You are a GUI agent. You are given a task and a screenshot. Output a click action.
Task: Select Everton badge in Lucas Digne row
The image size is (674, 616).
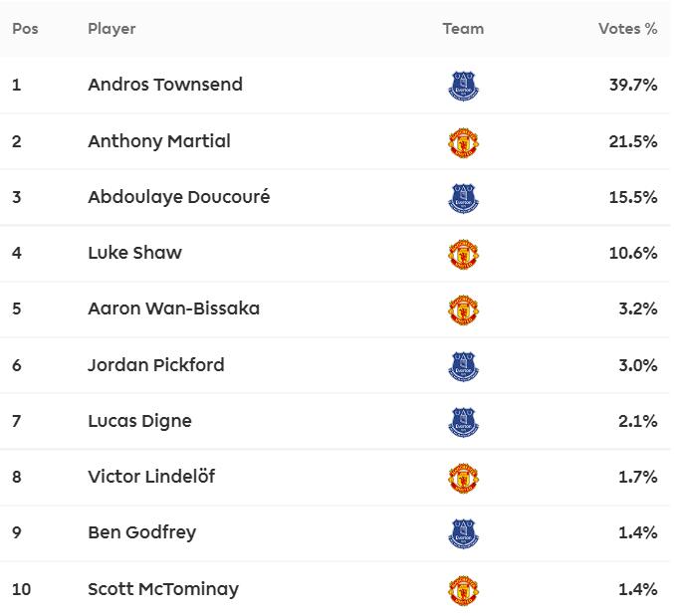(x=463, y=422)
